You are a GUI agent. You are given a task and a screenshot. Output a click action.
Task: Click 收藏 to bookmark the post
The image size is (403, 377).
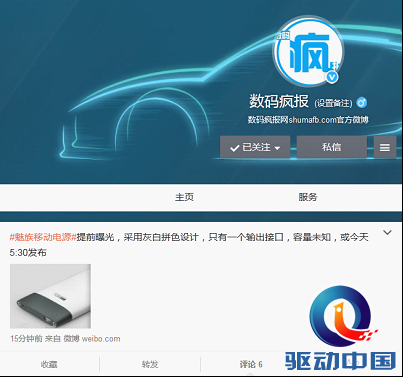(49, 364)
